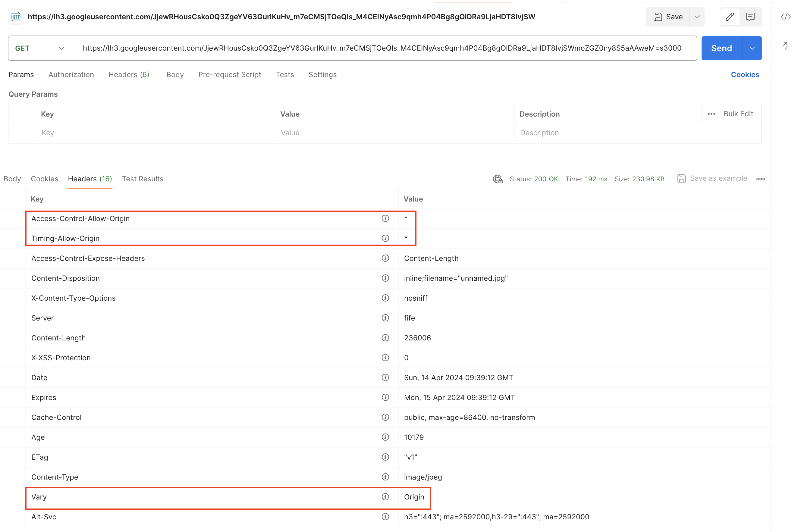
Task: Click the Save as example icon
Action: click(x=682, y=178)
